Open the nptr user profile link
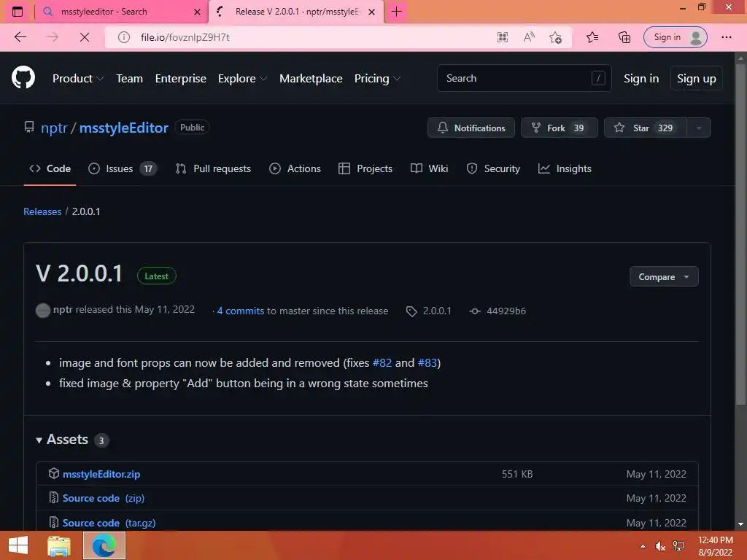 [x=54, y=128]
